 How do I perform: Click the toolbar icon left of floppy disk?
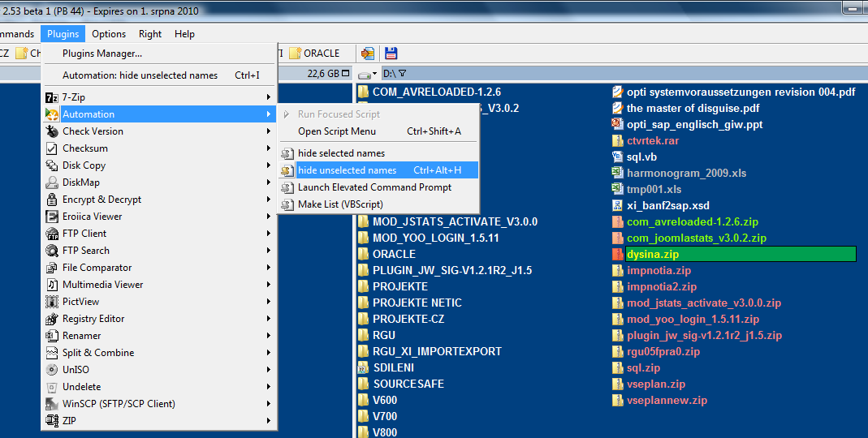368,53
